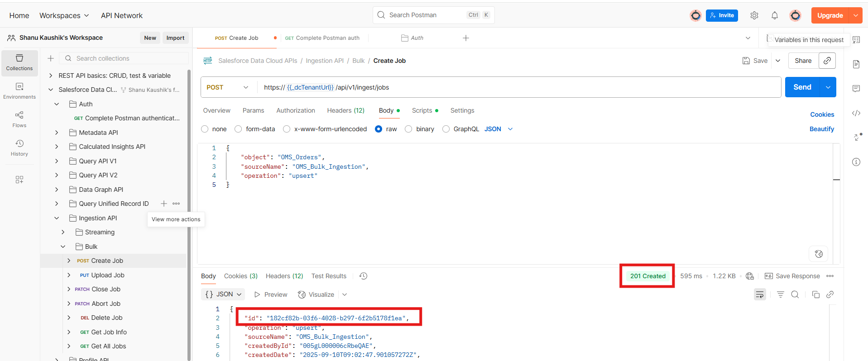Open the POST method dropdown
This screenshot has height=361, width=868.
click(x=228, y=87)
